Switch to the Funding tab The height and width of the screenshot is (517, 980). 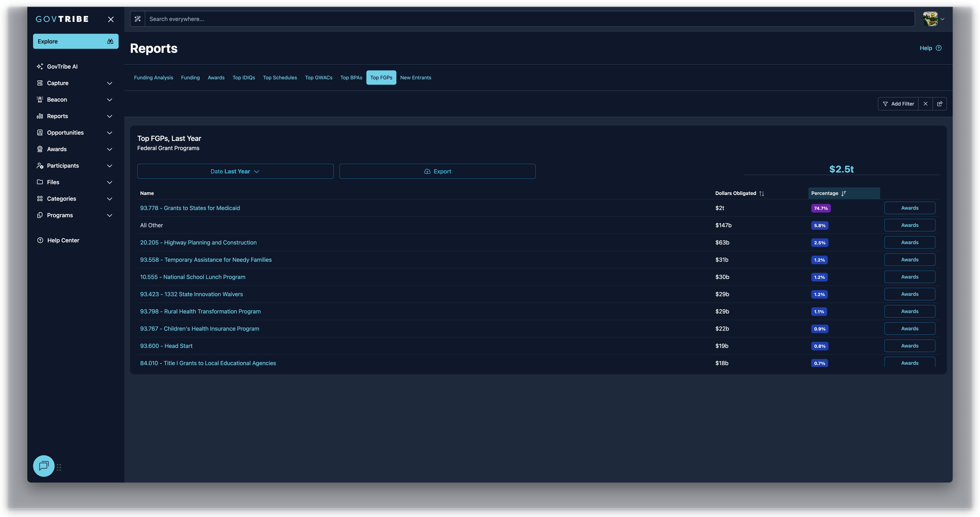[x=190, y=78]
